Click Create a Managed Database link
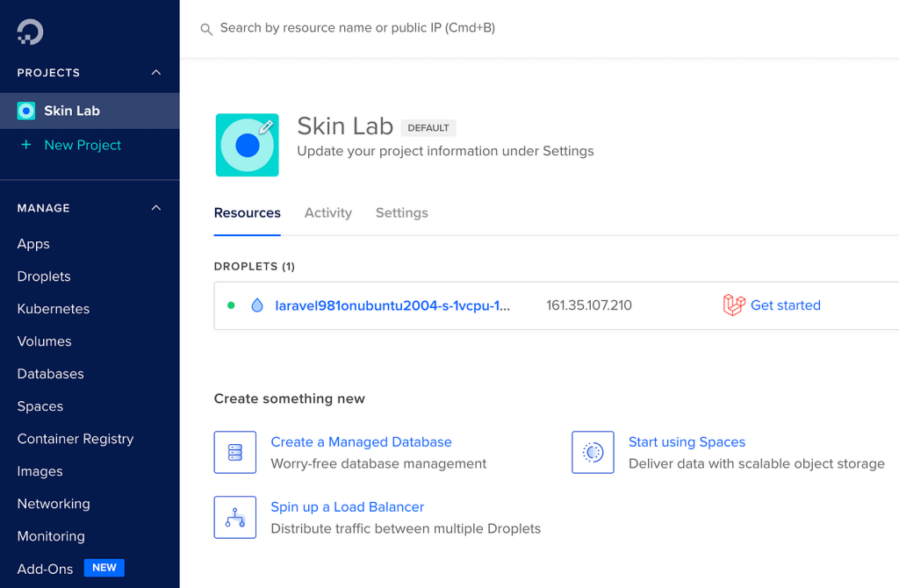The width and height of the screenshot is (899, 588). point(361,441)
